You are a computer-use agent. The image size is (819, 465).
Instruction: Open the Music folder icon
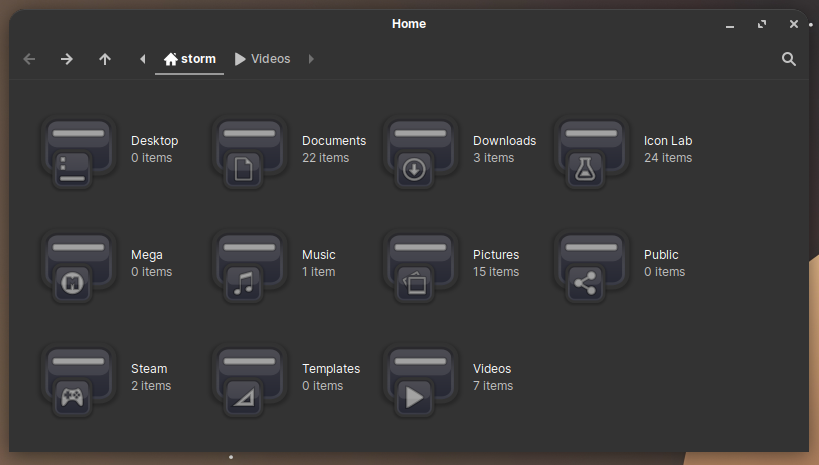click(x=249, y=266)
